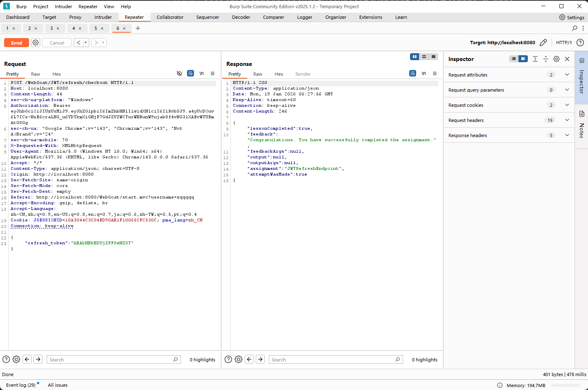This screenshot has width=588, height=390.
Task: Toggle show newline characters in Response panel
Action: click(424, 73)
